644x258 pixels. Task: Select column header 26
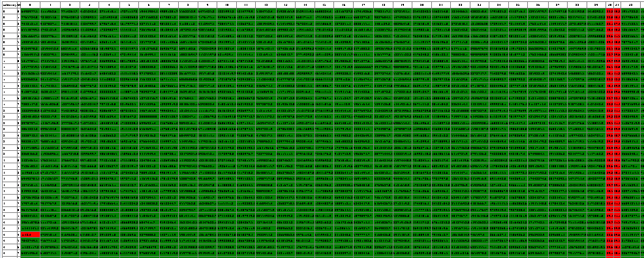click(538, 5)
